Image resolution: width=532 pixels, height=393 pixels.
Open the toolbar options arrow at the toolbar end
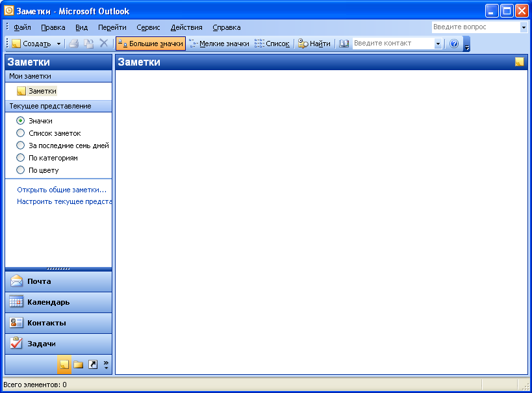pos(467,44)
